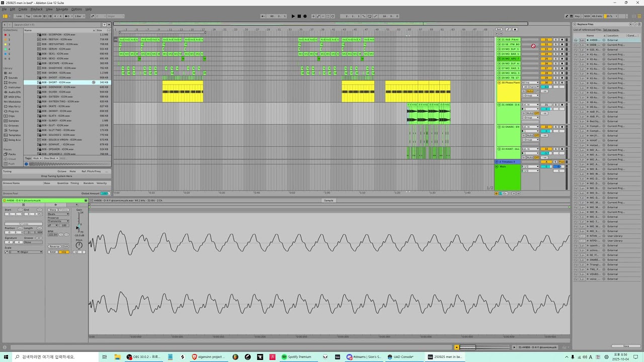Open quantization menu showing 1 Bar
The image size is (644, 362).
click(x=79, y=16)
